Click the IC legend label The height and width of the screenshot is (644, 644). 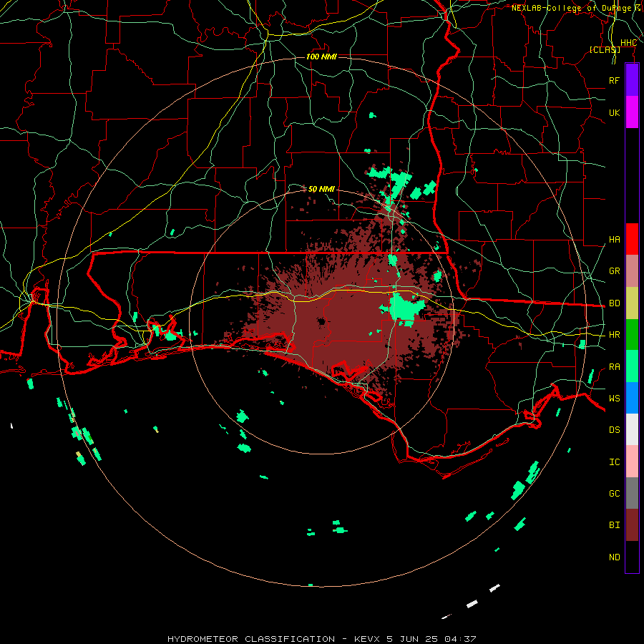[614, 462]
